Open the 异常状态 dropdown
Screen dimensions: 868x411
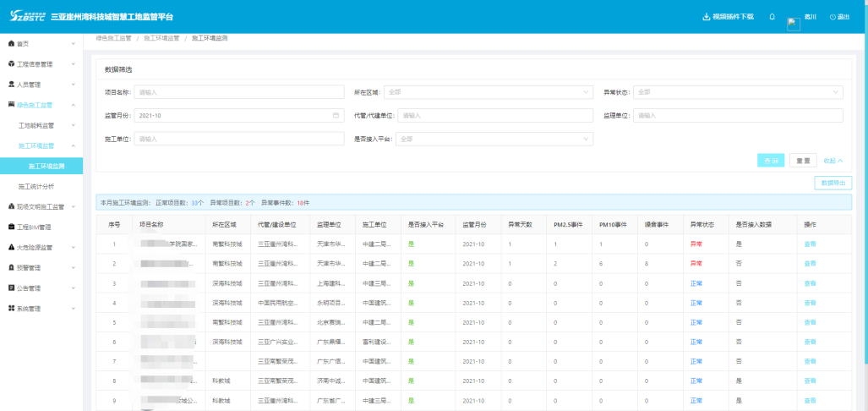pos(739,92)
